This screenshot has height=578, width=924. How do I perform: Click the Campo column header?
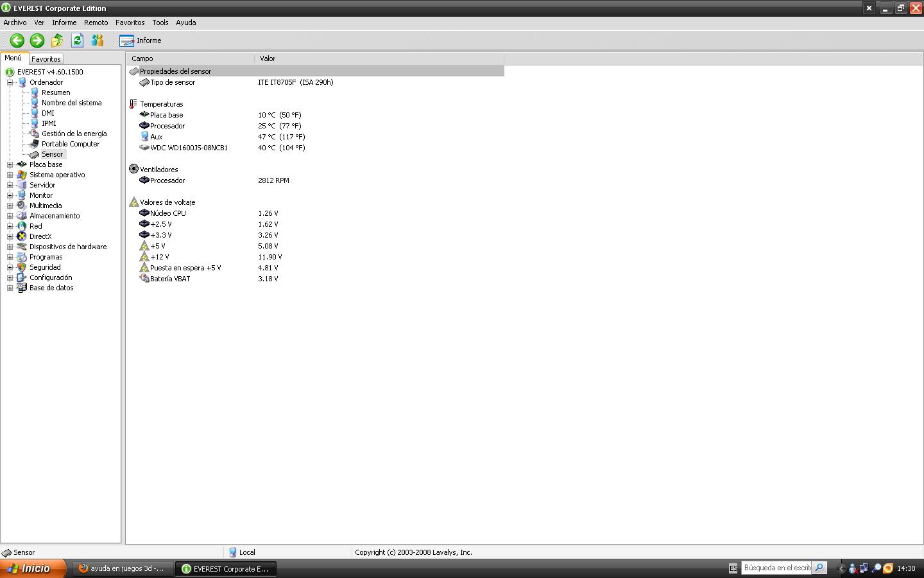tap(190, 58)
